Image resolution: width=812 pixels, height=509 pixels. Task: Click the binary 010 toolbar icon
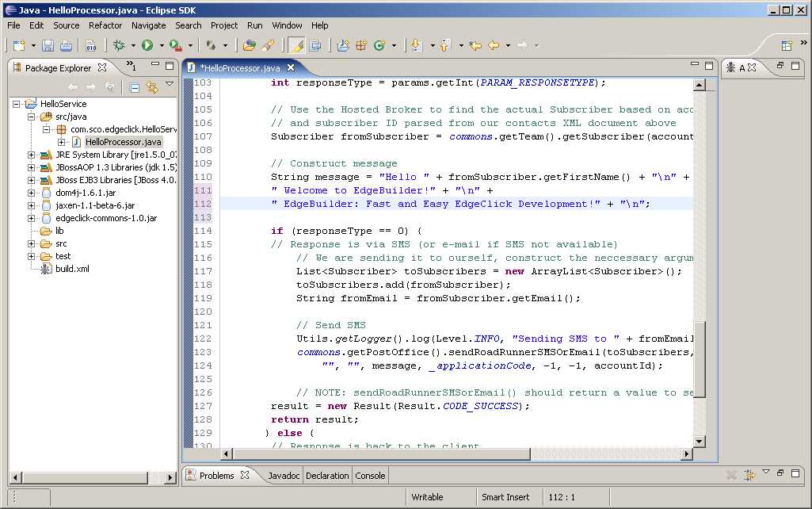(90, 46)
